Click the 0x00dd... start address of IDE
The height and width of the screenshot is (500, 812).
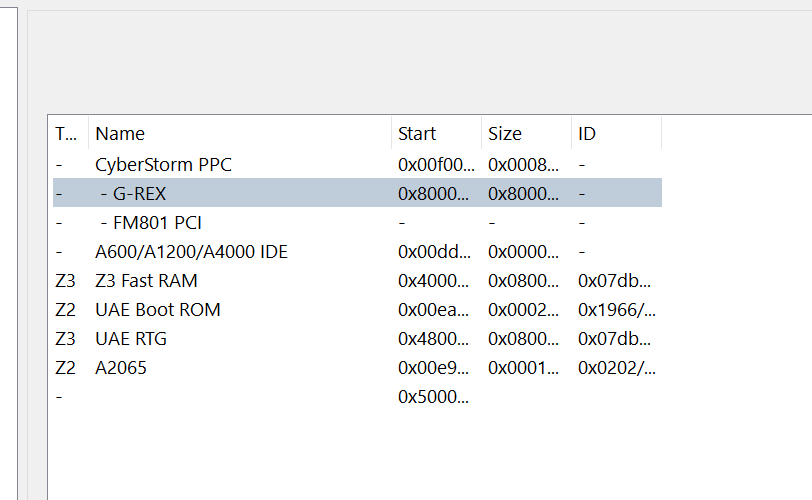[x=433, y=252]
